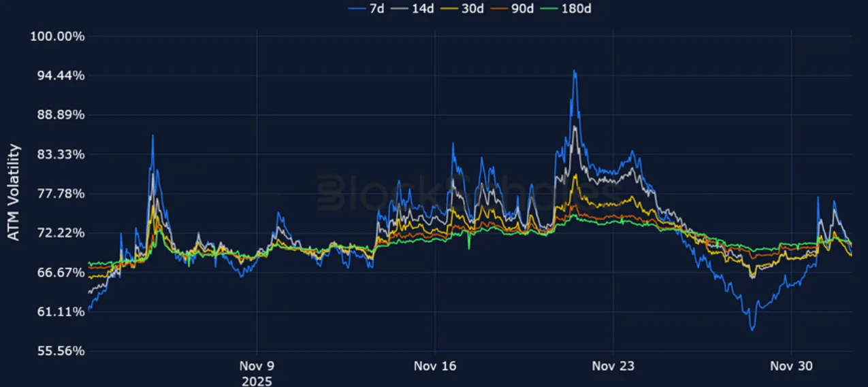The height and width of the screenshot is (387, 868).
Task: Click the Nov 23 date label
Action: 613,367
